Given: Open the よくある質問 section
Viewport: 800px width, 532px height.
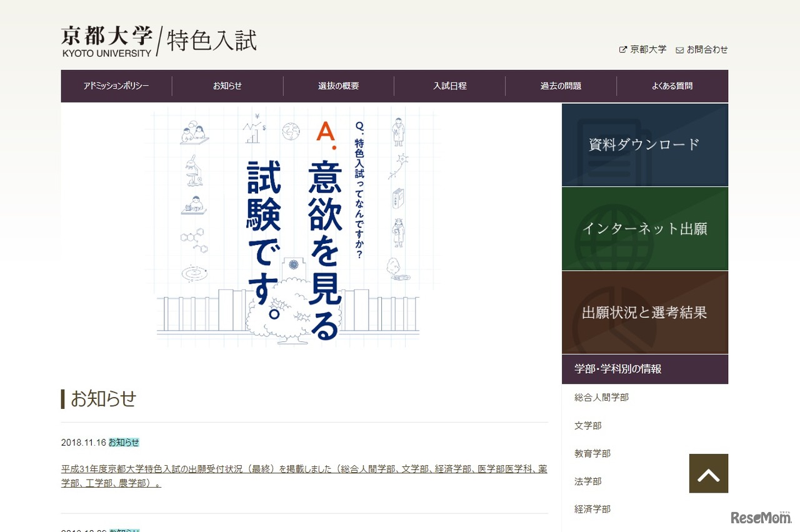Looking at the screenshot, I should pos(672,86).
